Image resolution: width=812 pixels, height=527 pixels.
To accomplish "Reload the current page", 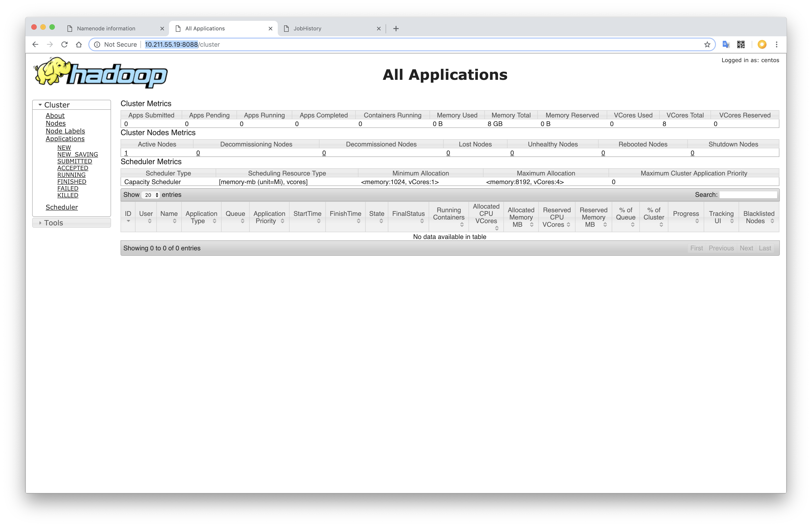I will (64, 44).
